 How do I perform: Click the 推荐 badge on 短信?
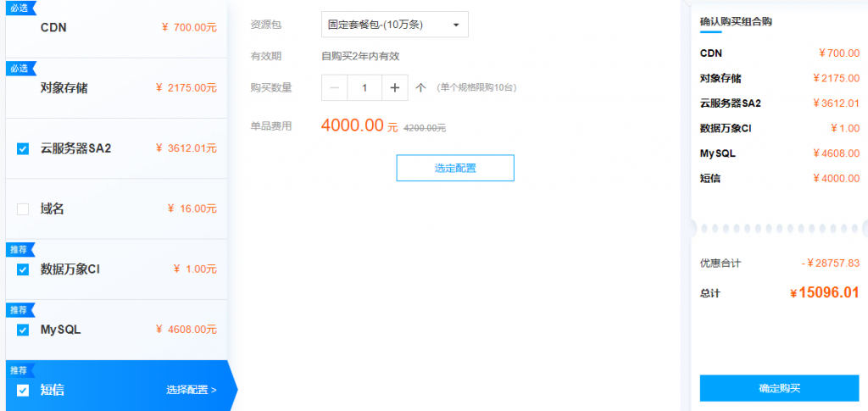(20, 370)
